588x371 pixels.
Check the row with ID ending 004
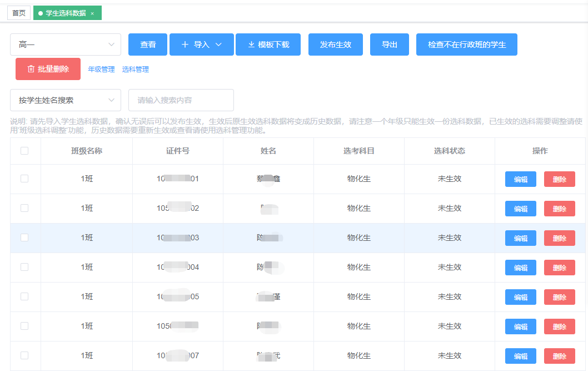[24, 267]
